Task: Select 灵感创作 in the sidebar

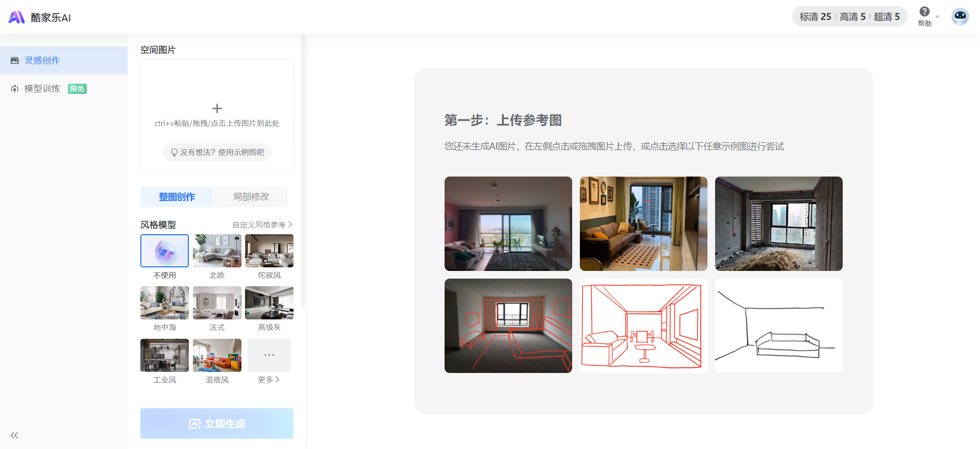Action: tap(42, 60)
